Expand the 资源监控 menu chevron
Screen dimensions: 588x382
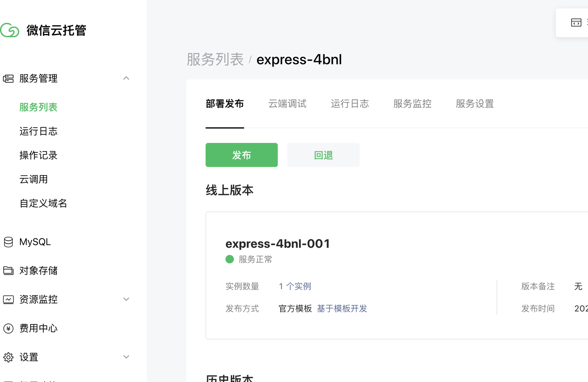pyautogui.click(x=126, y=299)
